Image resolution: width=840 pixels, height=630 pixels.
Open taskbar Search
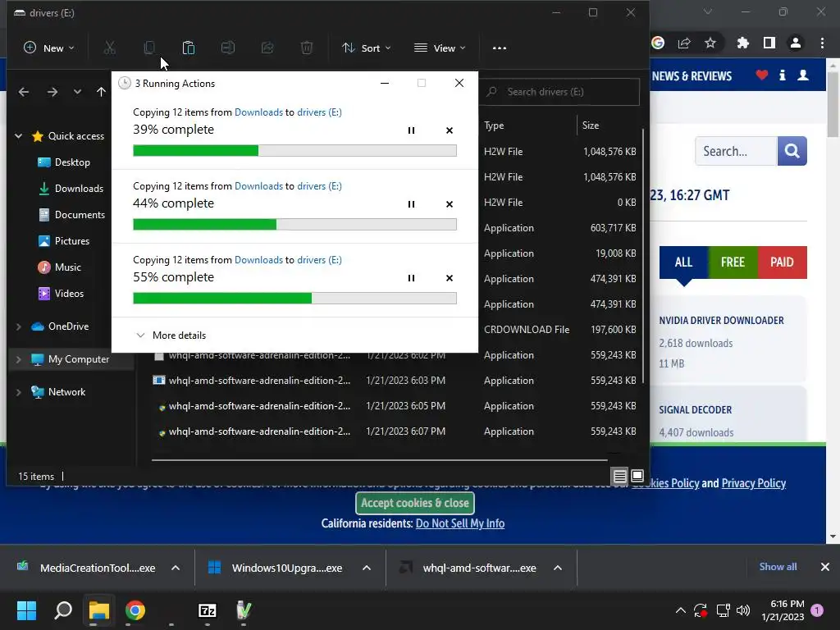pos(63,610)
